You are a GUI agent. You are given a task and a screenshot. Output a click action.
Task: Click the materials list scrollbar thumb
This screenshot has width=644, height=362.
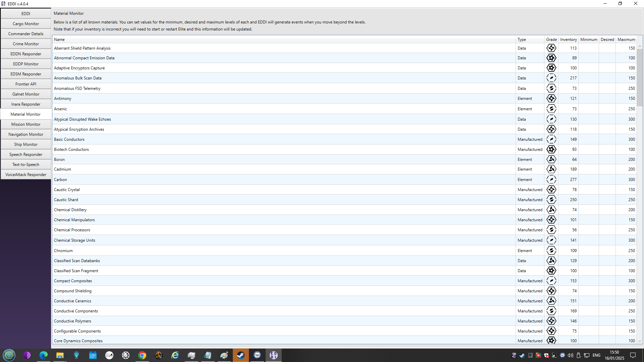pyautogui.click(x=640, y=77)
